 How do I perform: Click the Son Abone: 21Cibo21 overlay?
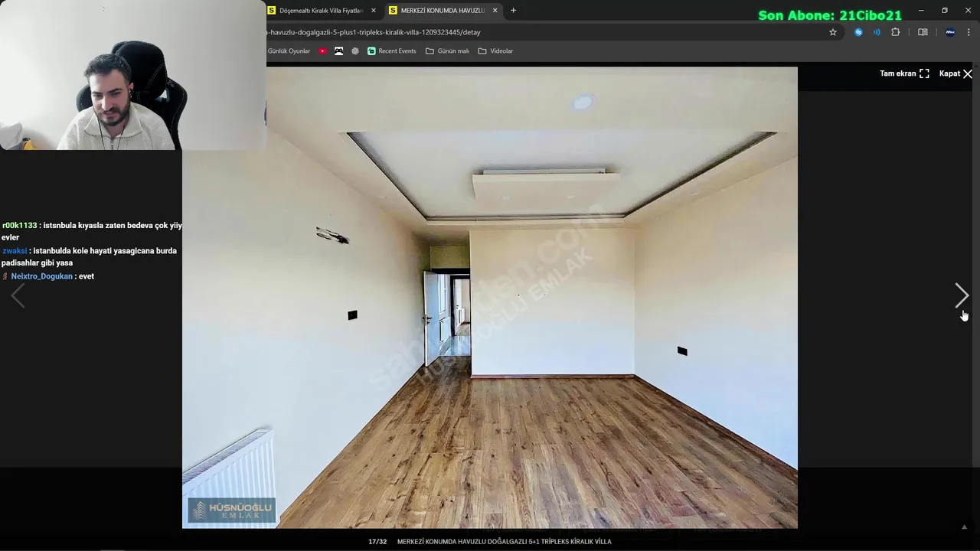[x=830, y=15]
